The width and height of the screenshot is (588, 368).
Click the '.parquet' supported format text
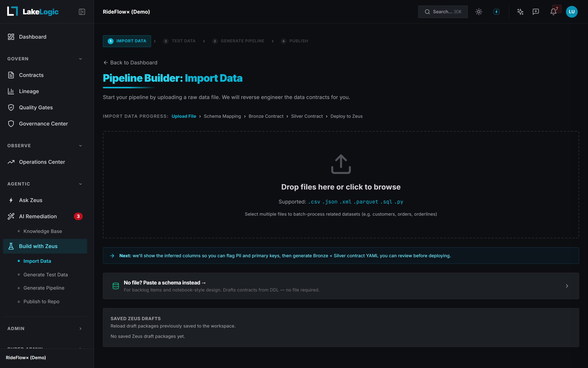366,201
